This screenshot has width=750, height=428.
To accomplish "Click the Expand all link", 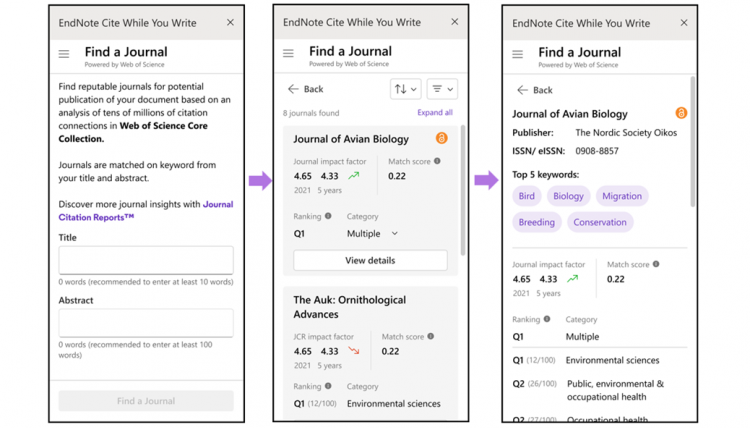I will point(435,112).
